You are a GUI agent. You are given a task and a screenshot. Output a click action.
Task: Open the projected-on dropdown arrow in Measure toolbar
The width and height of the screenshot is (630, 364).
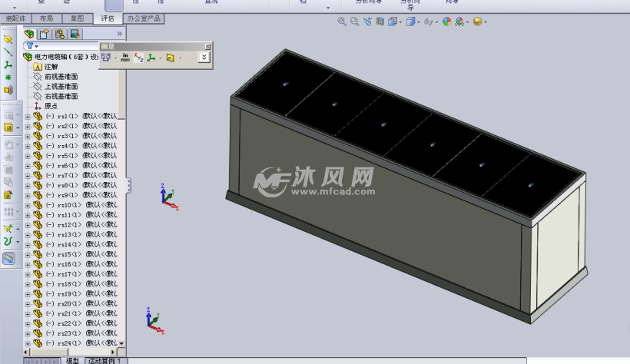(x=181, y=58)
